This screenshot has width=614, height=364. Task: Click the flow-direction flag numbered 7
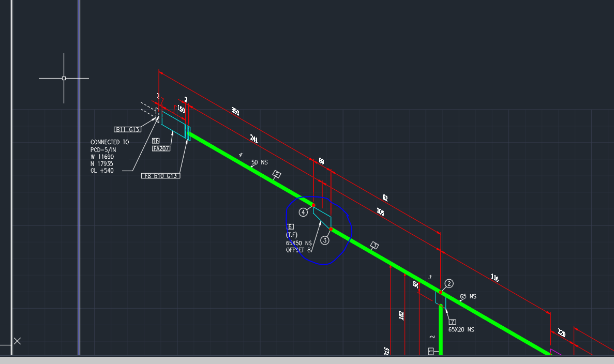pos(374,245)
